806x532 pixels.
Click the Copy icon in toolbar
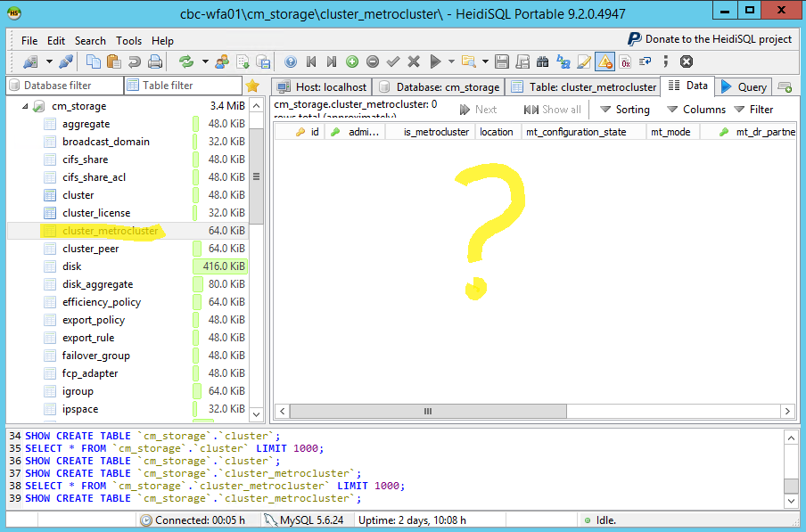94,61
